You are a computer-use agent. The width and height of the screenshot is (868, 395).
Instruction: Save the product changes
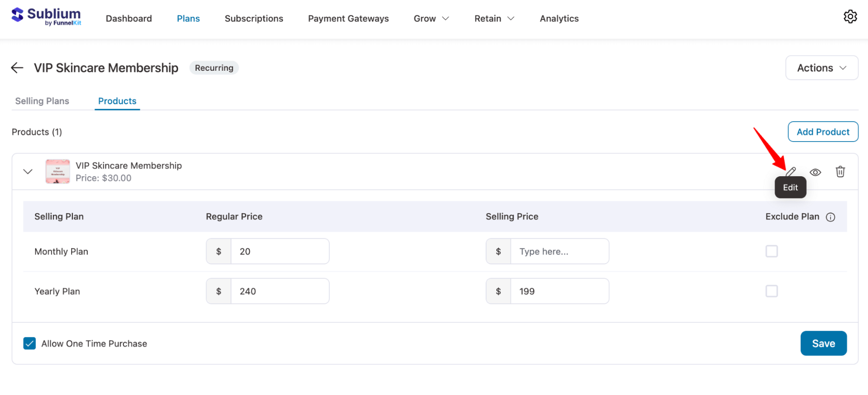pos(823,343)
